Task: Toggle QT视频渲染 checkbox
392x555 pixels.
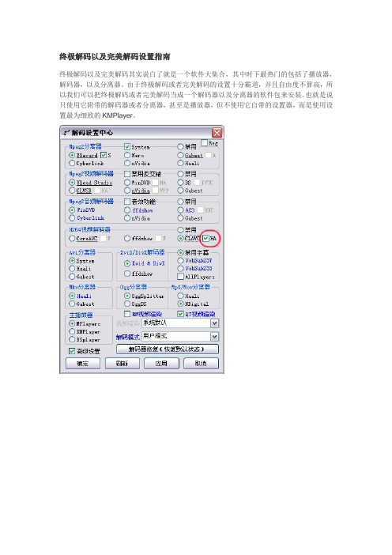Action: pos(180,314)
